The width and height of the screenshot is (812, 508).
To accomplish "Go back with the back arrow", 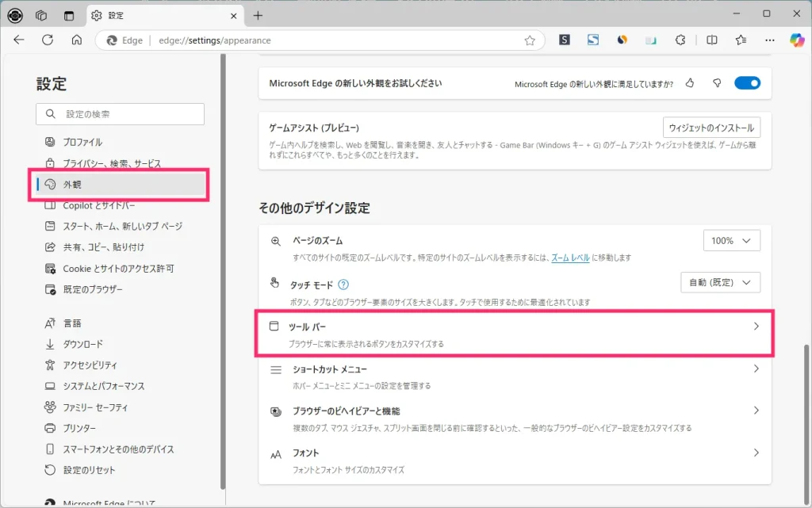I will point(19,40).
